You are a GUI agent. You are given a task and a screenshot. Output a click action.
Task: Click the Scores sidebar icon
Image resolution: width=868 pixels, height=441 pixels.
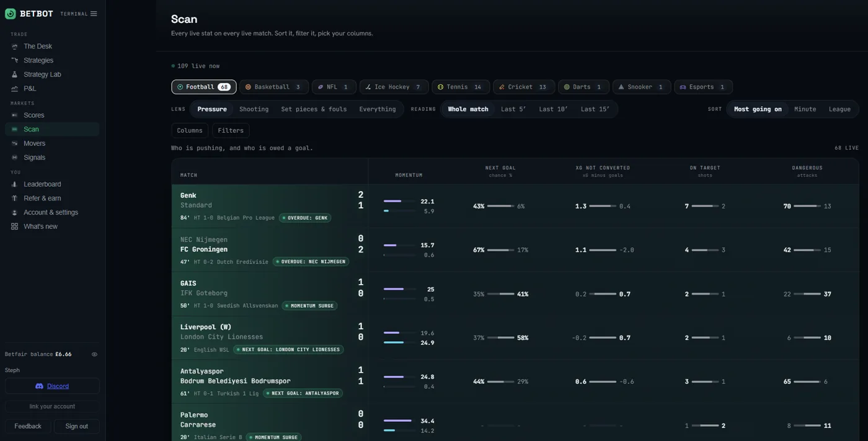pyautogui.click(x=14, y=115)
